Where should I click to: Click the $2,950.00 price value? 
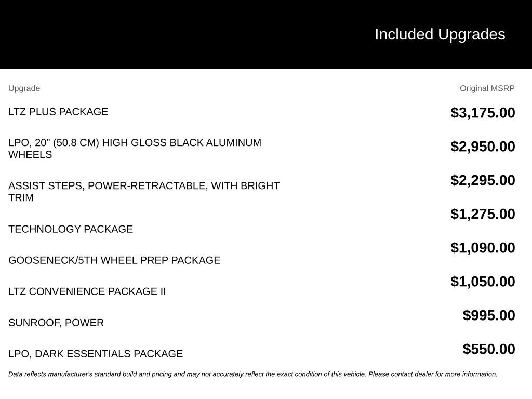pyautogui.click(x=483, y=147)
